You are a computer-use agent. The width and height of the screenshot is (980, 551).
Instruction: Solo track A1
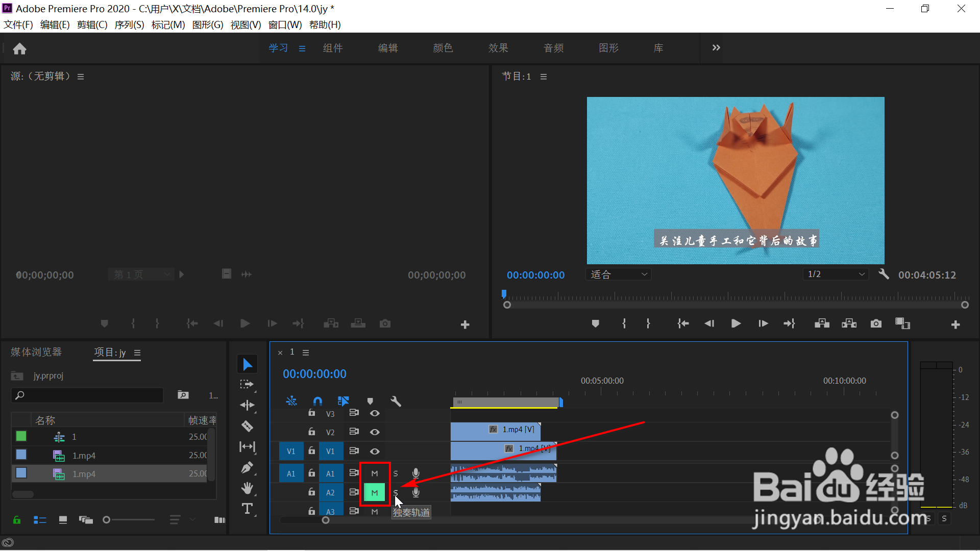396,474
